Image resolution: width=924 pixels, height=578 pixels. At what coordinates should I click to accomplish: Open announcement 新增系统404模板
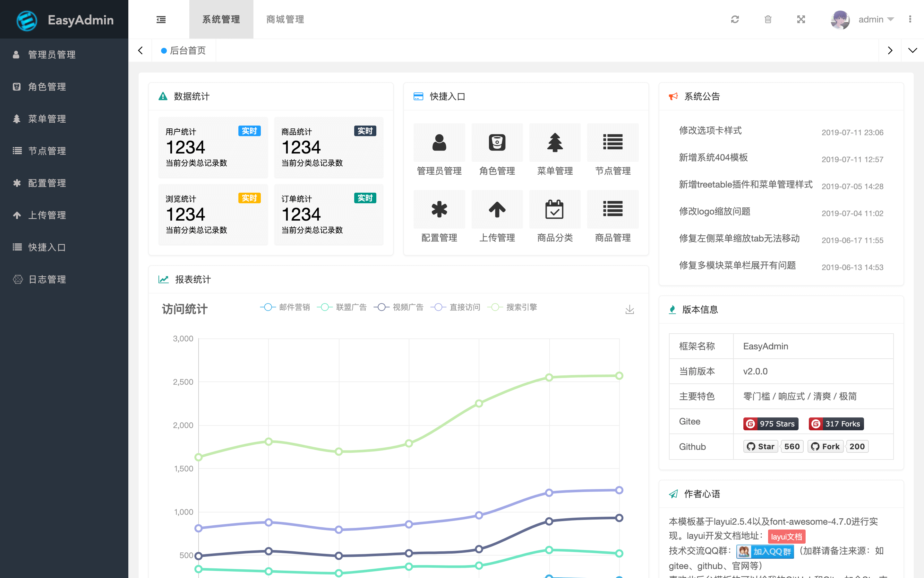click(x=713, y=157)
